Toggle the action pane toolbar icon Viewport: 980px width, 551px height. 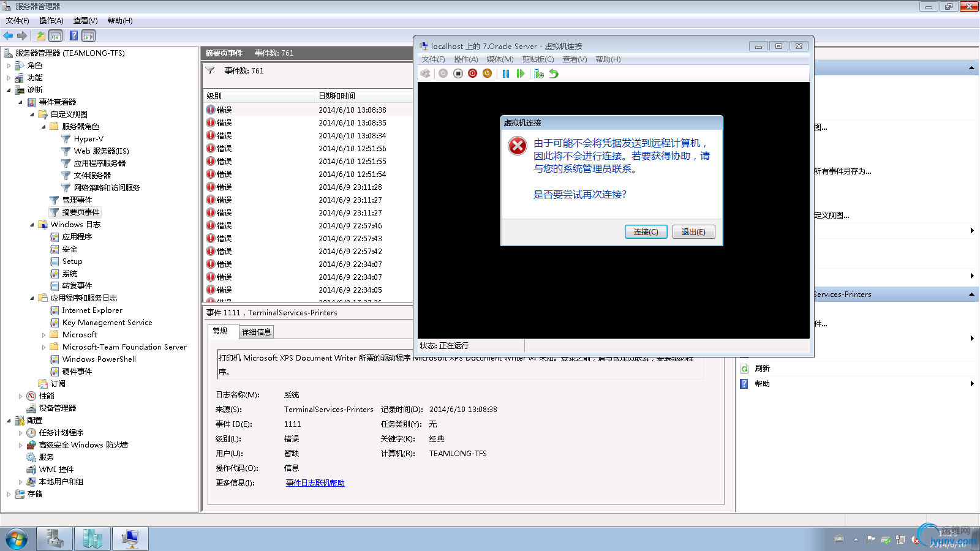coord(89,36)
